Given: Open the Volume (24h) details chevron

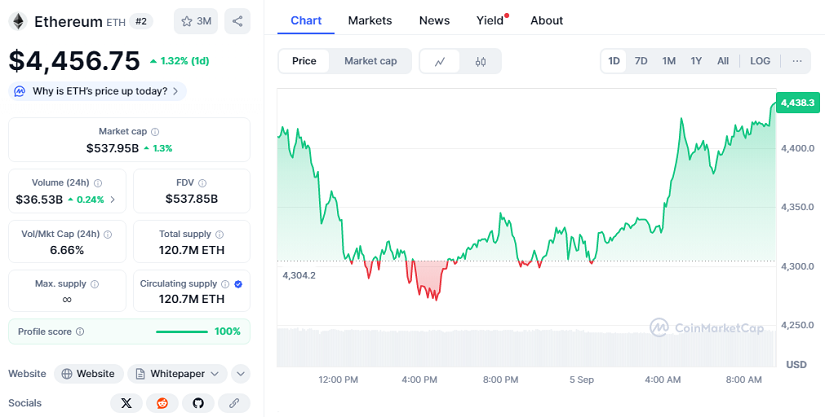Looking at the screenshot, I should coord(113,200).
